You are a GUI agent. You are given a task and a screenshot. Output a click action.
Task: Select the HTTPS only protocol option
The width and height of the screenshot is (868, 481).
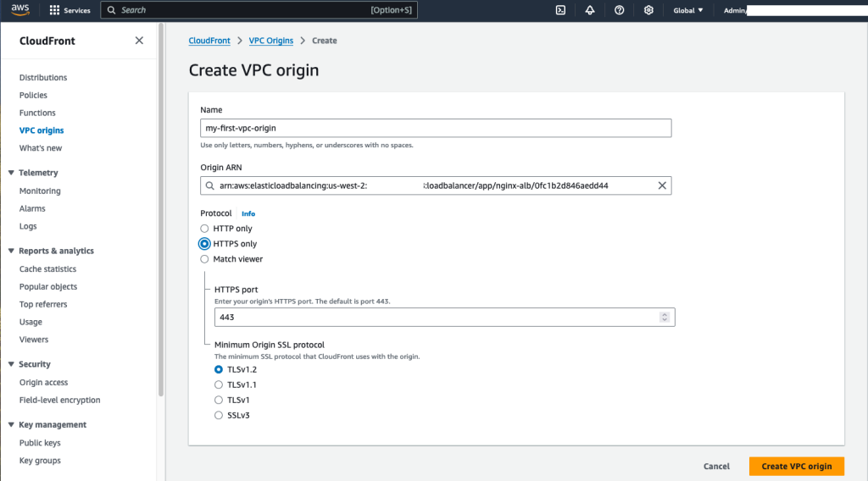pyautogui.click(x=204, y=244)
